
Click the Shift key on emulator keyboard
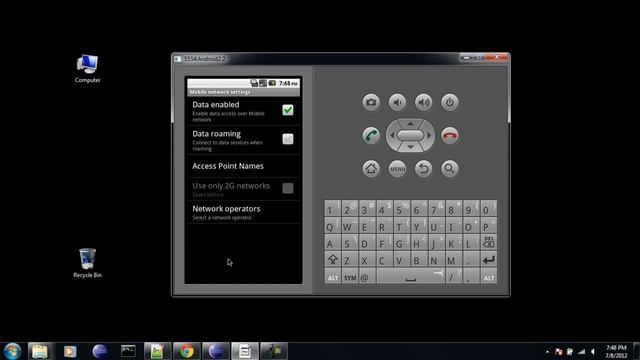tap(333, 260)
